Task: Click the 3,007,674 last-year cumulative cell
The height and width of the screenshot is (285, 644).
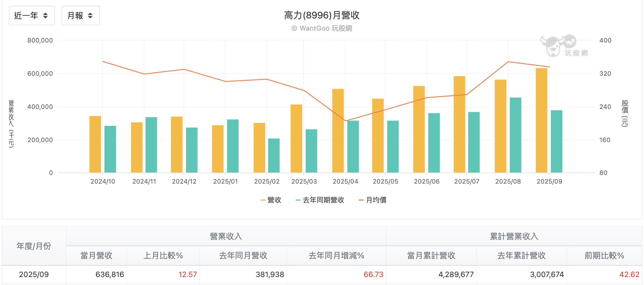Action: [x=521, y=275]
